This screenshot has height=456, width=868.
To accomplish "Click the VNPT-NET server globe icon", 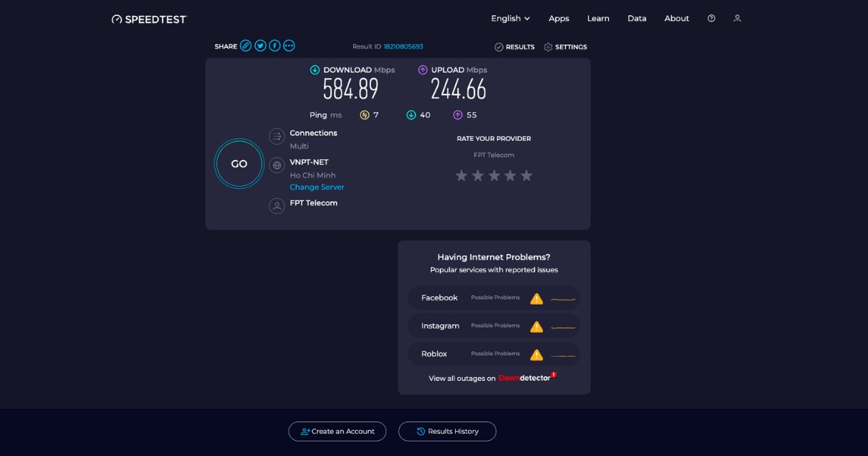I will 277,166.
